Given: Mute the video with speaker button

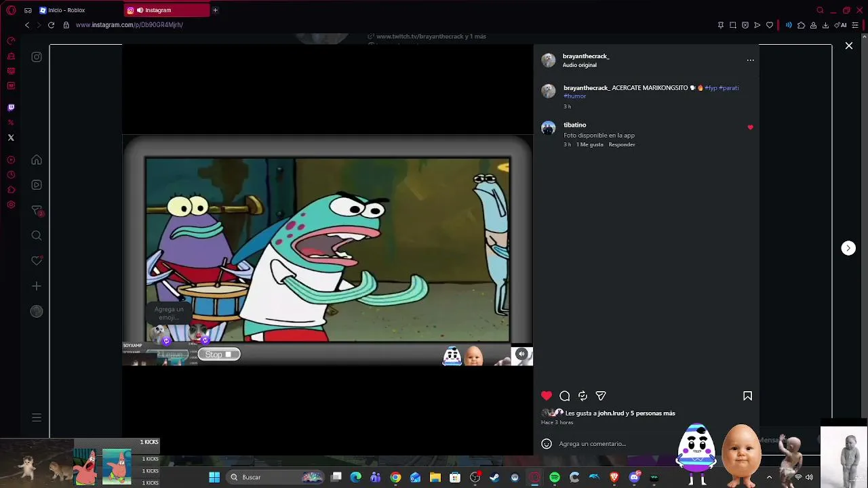Looking at the screenshot, I should click(521, 354).
